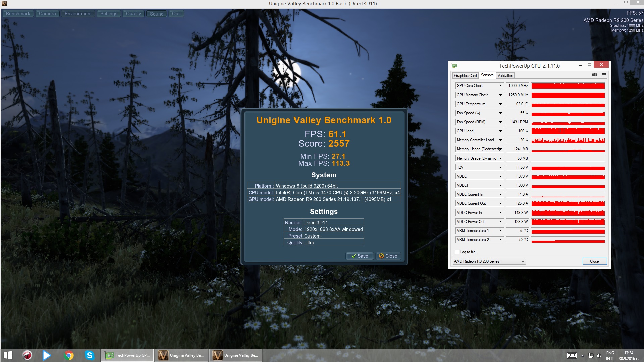
Task: Open the on-screen keyboard tray icon
Action: (x=572, y=356)
